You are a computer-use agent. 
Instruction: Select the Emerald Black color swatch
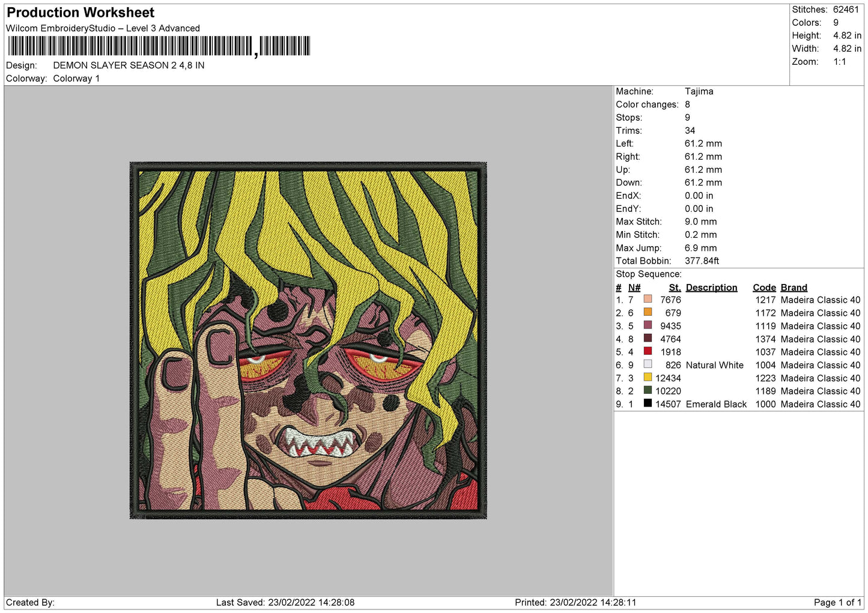tap(648, 403)
